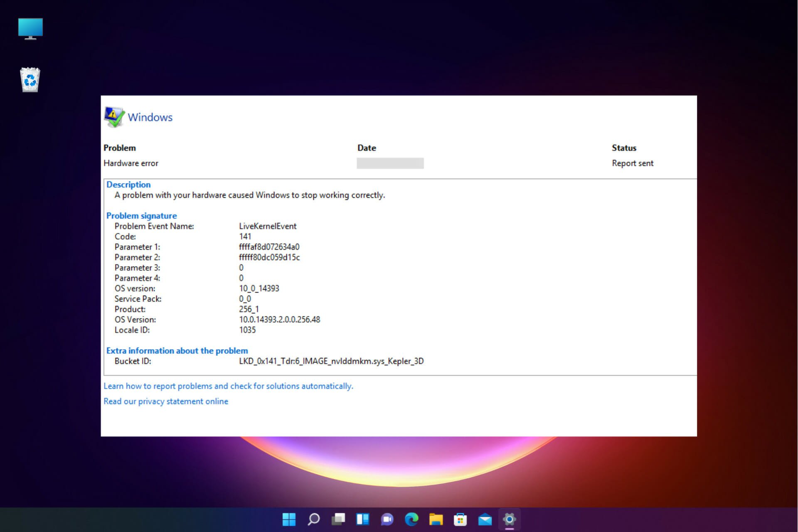This screenshot has width=798, height=532.
Task: Launch Microsoft Edge browser
Action: coord(411,520)
